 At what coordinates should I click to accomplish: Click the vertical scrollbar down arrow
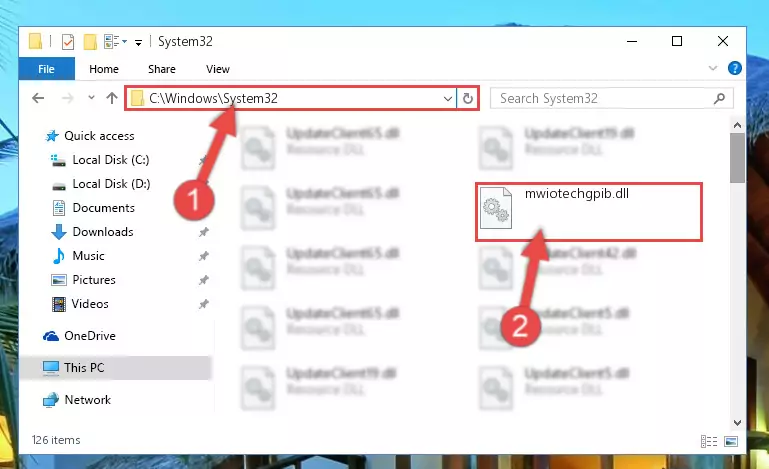(737, 422)
